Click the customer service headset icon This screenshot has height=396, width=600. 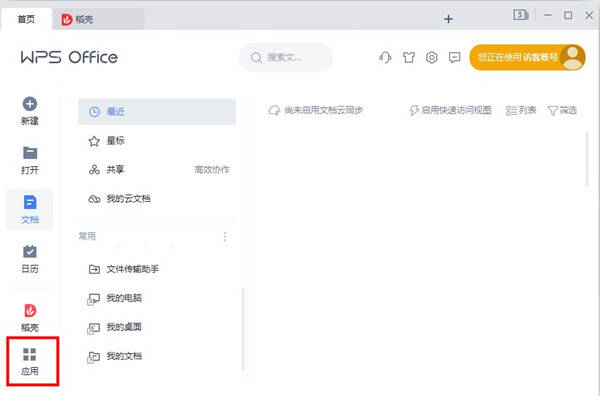coord(385,57)
